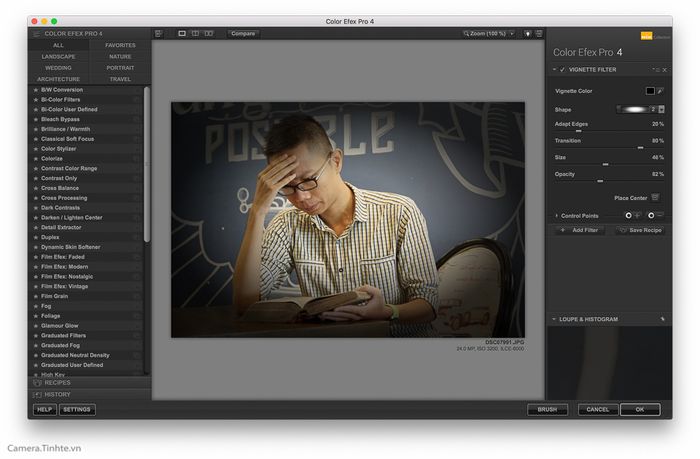Click the magnifier Zoom icon
Viewport: 700px width, 459px height.
click(466, 33)
